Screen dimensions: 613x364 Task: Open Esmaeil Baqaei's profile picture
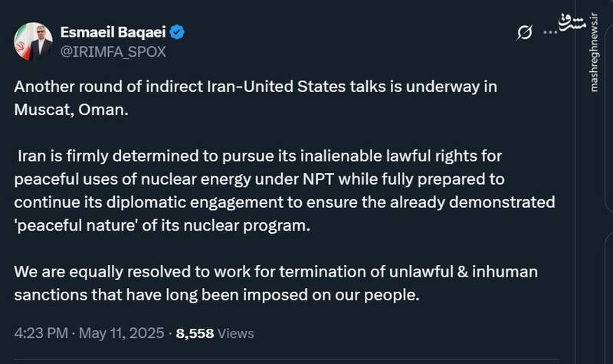31,42
